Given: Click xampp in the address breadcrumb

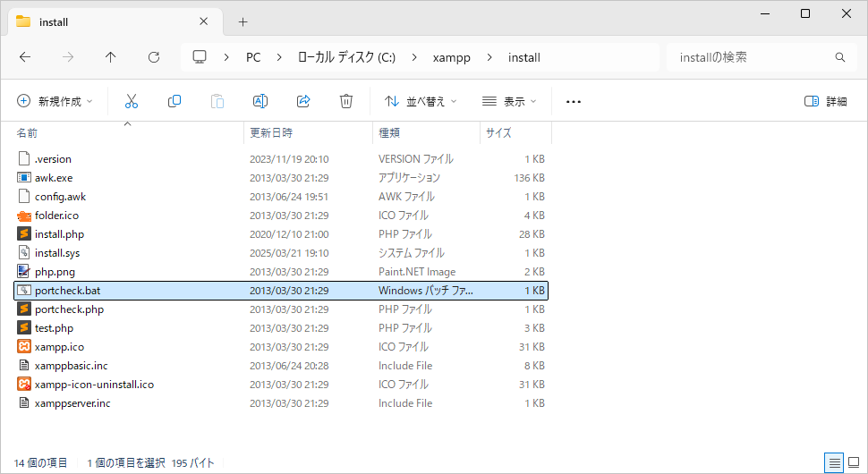Looking at the screenshot, I should click(451, 57).
